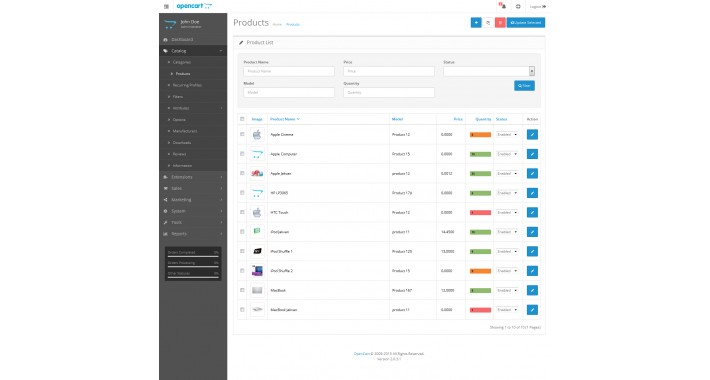Check the MacBook row checkbox
Viewport: 710px width, 380px height.
coord(242,290)
